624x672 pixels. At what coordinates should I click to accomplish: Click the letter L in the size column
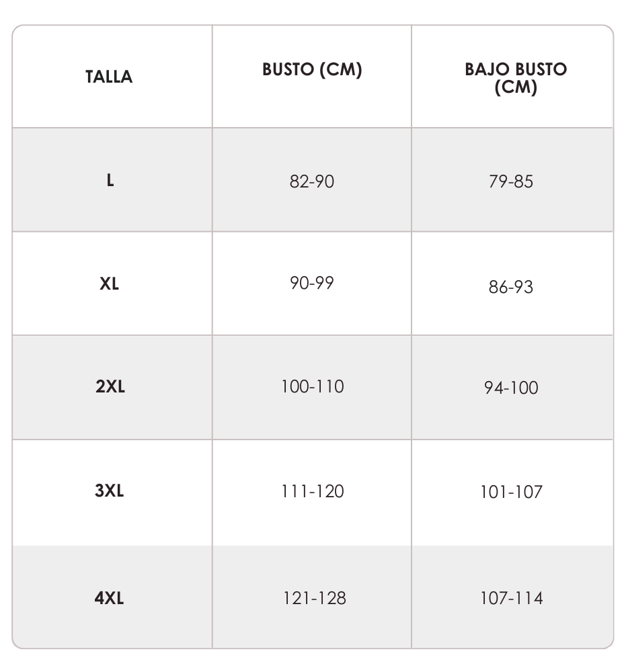coord(110,180)
